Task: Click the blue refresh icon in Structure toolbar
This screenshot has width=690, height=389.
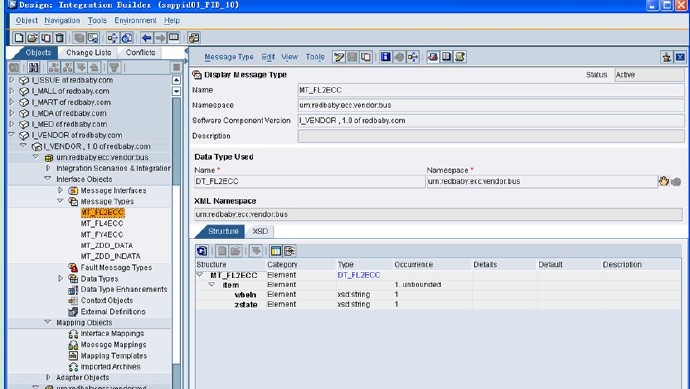Action: (x=202, y=251)
